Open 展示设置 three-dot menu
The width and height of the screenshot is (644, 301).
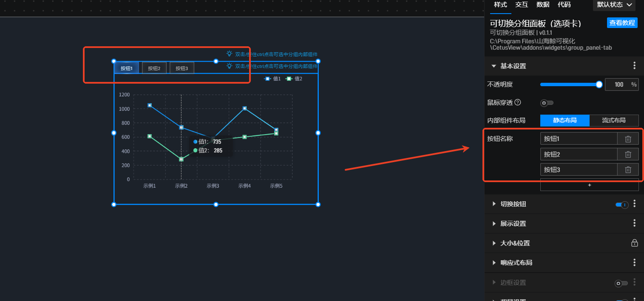pyautogui.click(x=634, y=224)
